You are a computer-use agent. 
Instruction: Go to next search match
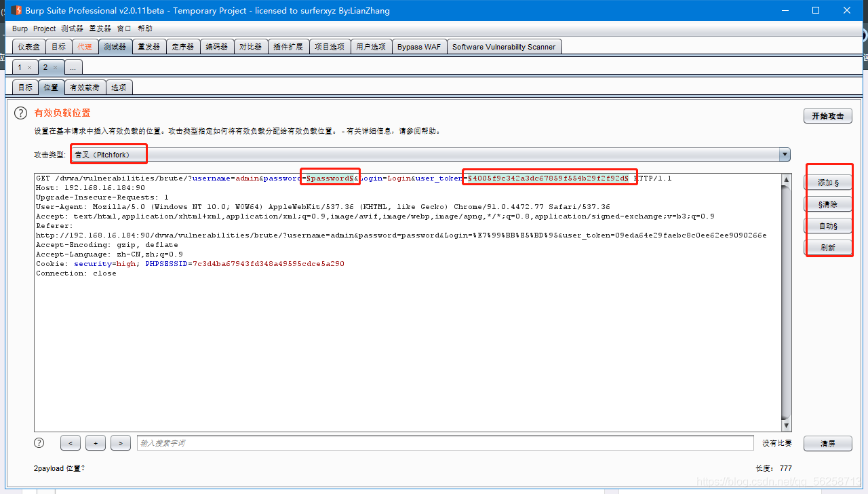point(121,443)
